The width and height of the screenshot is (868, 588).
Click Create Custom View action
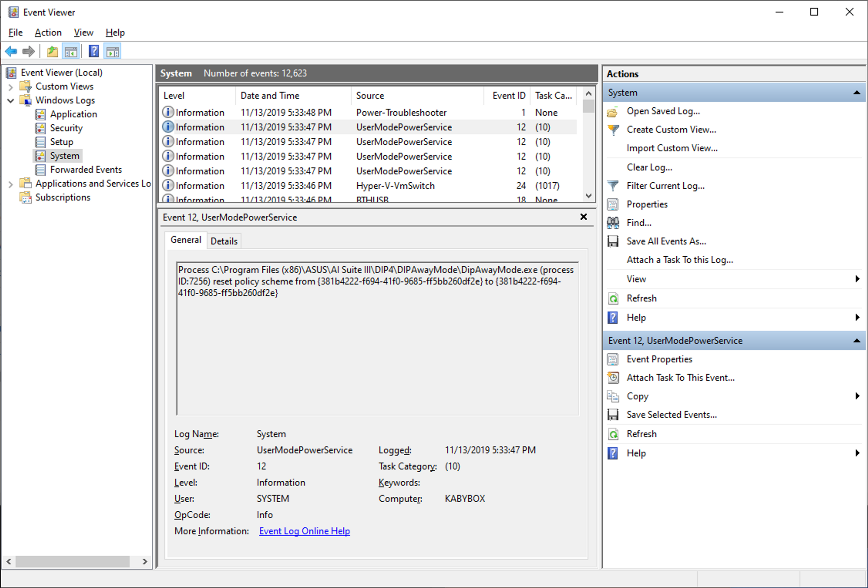coord(671,129)
